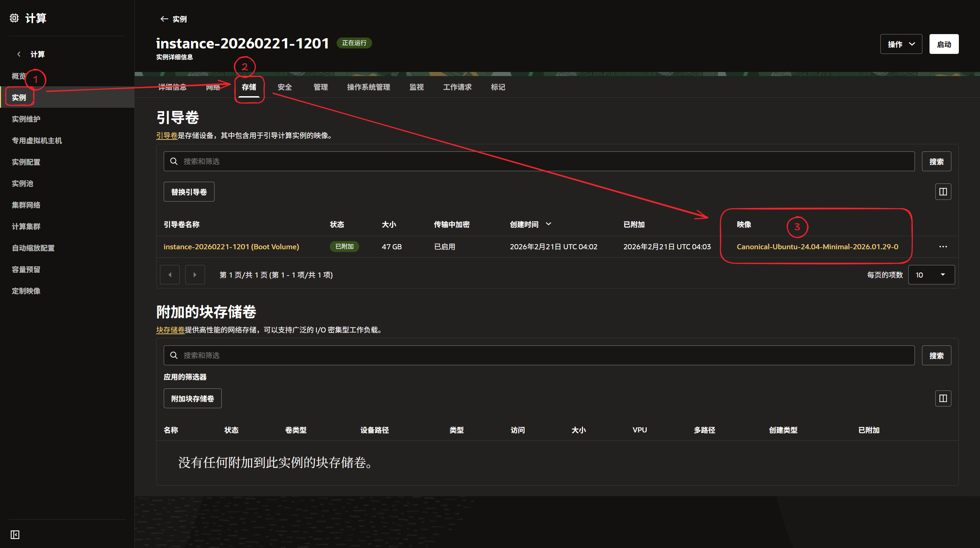Switch to the 监视 tab
The height and width of the screenshot is (548, 980).
[x=416, y=87]
